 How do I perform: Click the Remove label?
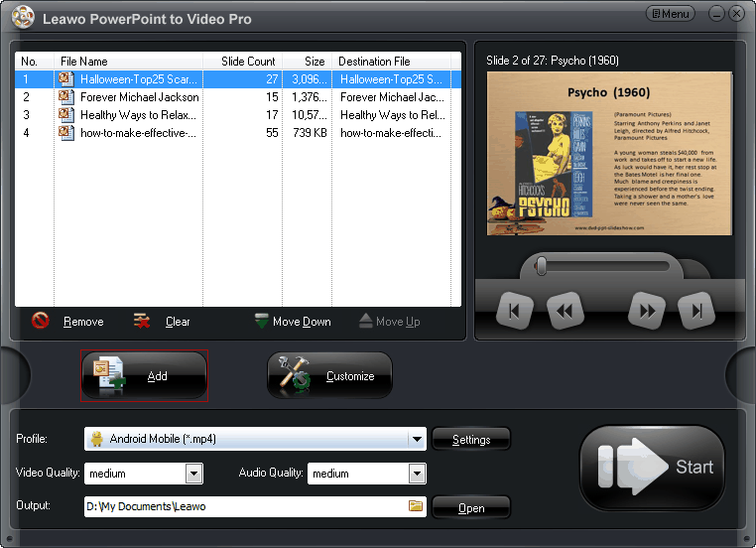(x=83, y=322)
